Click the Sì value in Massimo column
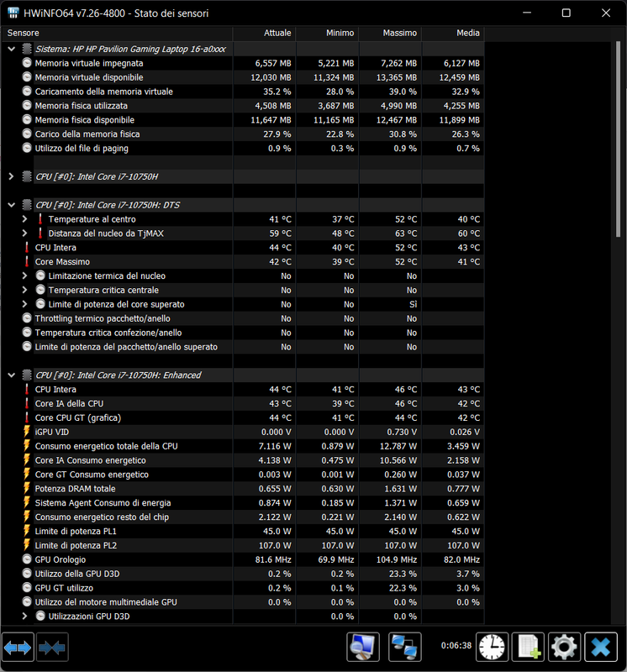This screenshot has width=627, height=672. click(x=413, y=304)
